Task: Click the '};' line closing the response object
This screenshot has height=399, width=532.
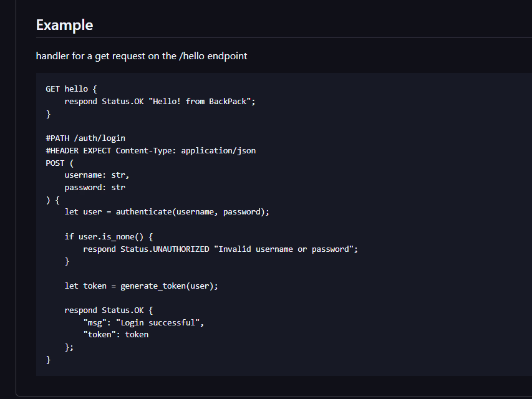Action: coord(69,347)
